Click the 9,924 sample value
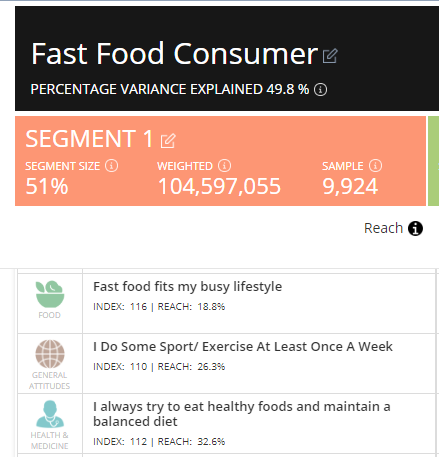The height and width of the screenshot is (457, 439). tap(350, 186)
